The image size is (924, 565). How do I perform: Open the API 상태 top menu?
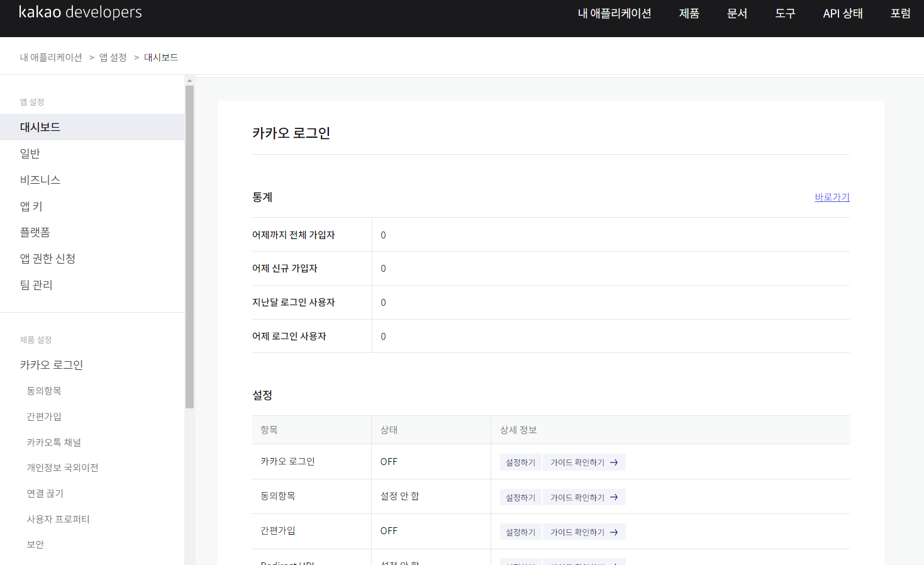(843, 13)
